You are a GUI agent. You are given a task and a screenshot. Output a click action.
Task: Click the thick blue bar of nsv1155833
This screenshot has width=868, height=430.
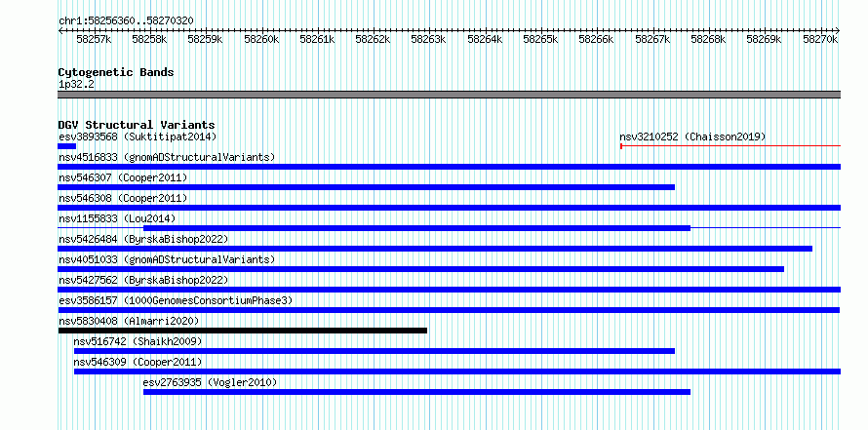(416, 228)
